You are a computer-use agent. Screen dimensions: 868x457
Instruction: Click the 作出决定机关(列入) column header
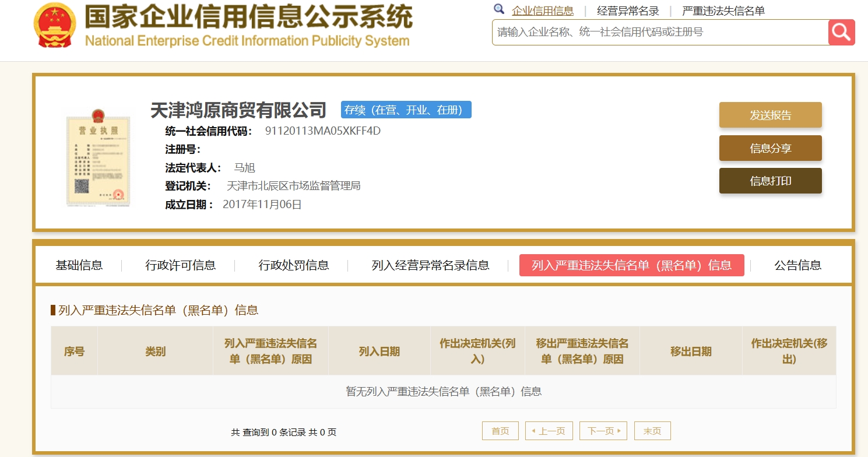[x=477, y=351]
